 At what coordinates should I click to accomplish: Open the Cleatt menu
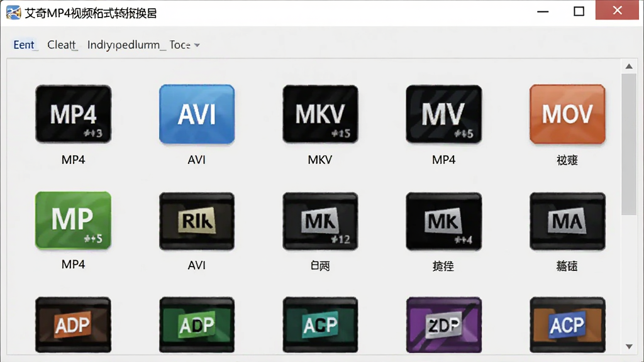point(62,45)
